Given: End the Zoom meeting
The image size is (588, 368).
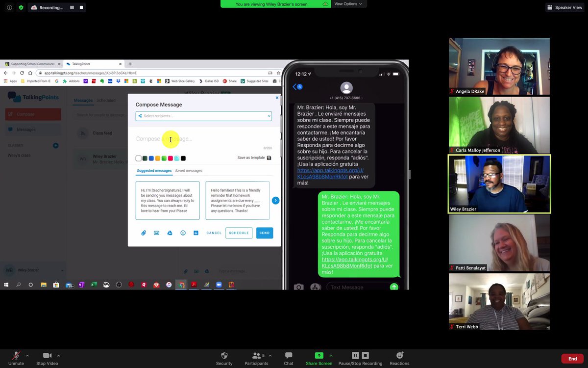Looking at the screenshot, I should (x=572, y=359).
